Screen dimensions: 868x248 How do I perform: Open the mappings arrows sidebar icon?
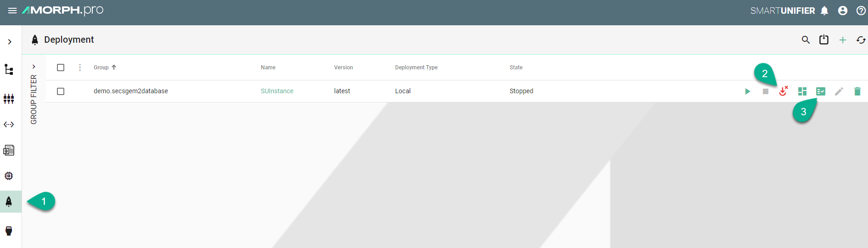point(9,124)
